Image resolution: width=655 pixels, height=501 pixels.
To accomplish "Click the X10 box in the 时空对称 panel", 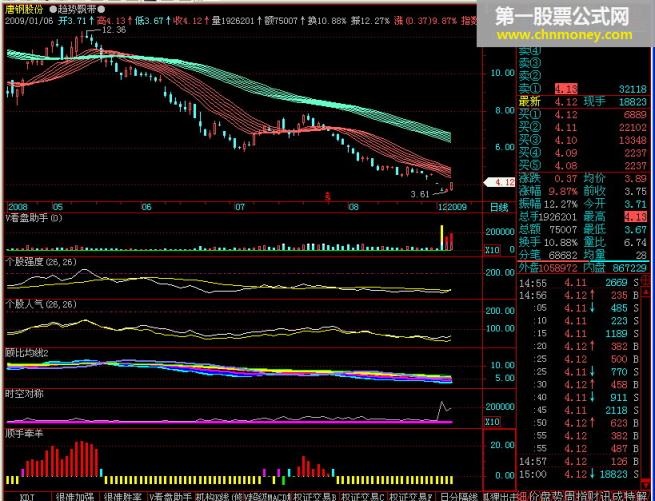I will 492,422.
